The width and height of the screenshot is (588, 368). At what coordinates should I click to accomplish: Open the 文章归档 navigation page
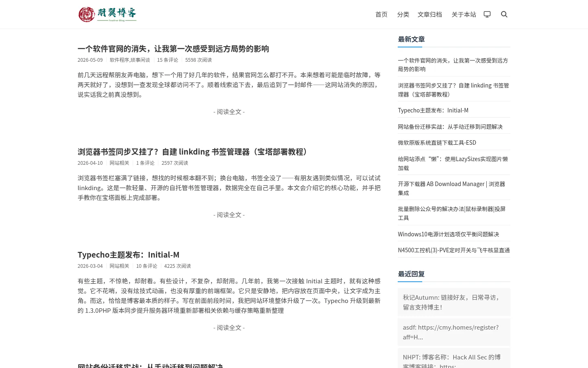(x=430, y=14)
